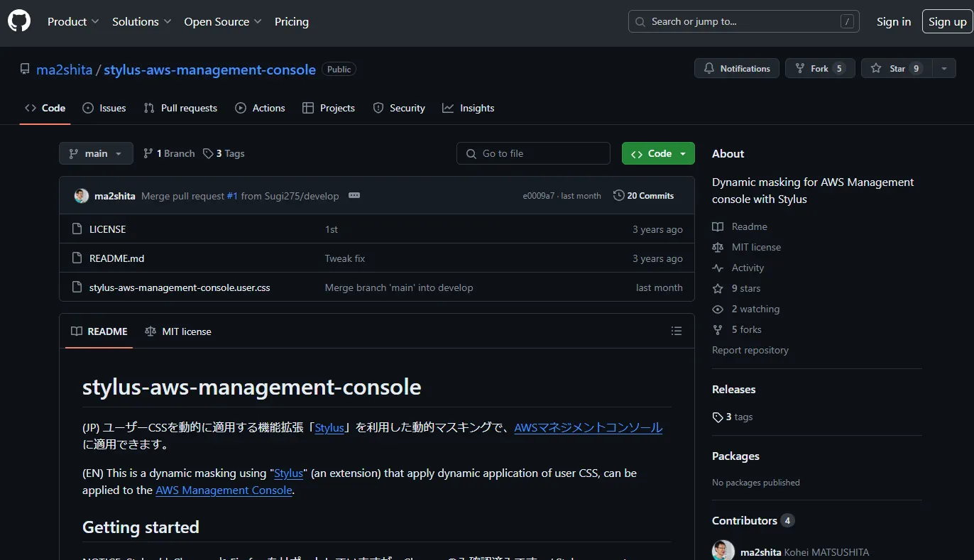Image resolution: width=974 pixels, height=560 pixels.
Task: Click the user.css file icon
Action: [x=77, y=287]
